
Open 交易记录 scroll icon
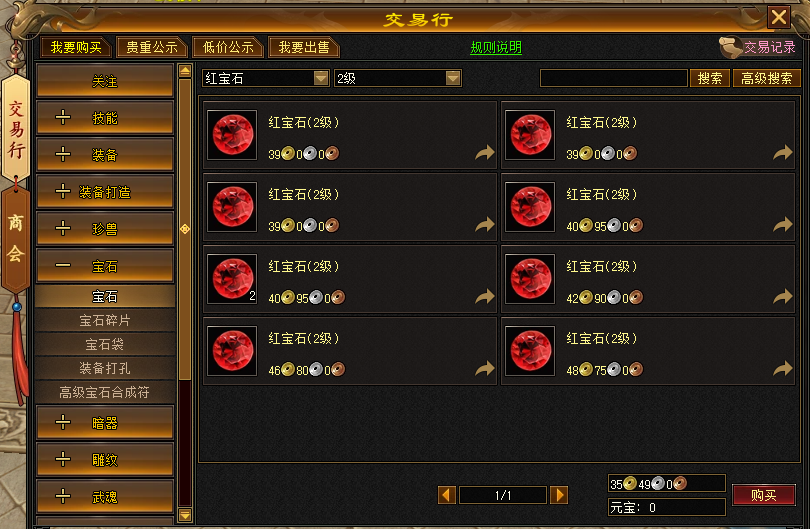[x=730, y=48]
